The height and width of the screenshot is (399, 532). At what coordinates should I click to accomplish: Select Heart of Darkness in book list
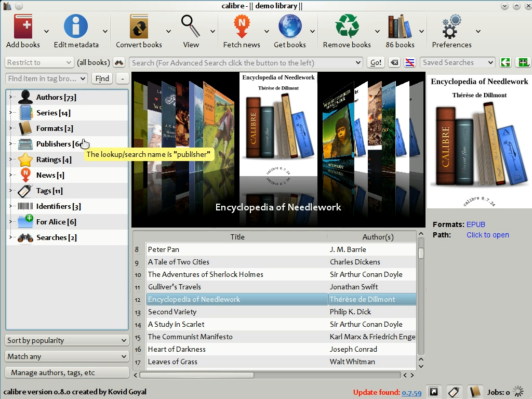[x=177, y=349]
